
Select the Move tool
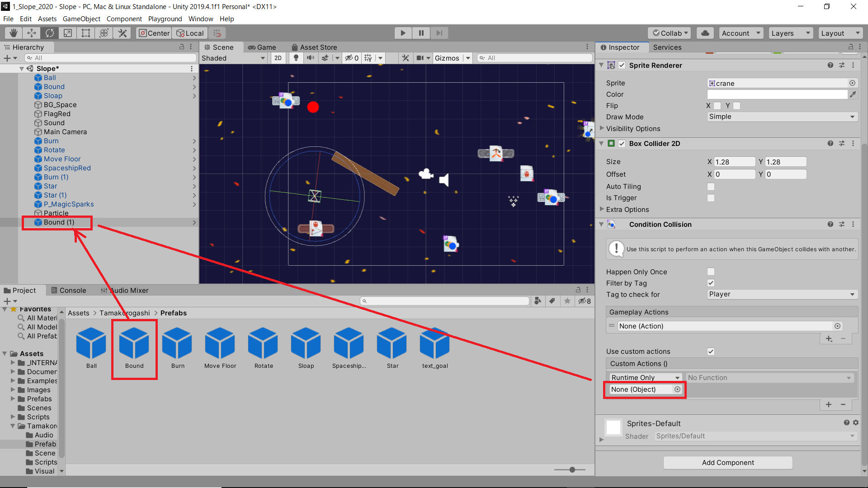[x=32, y=33]
